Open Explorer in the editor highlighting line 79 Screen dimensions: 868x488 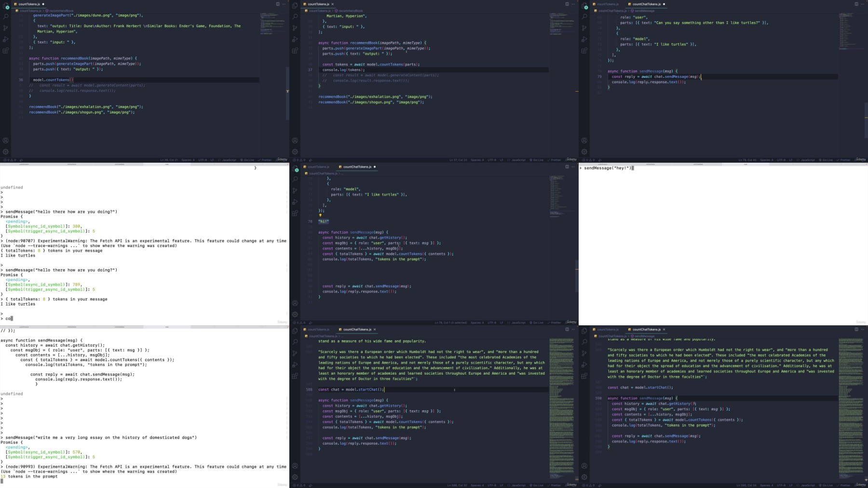[584, 5]
